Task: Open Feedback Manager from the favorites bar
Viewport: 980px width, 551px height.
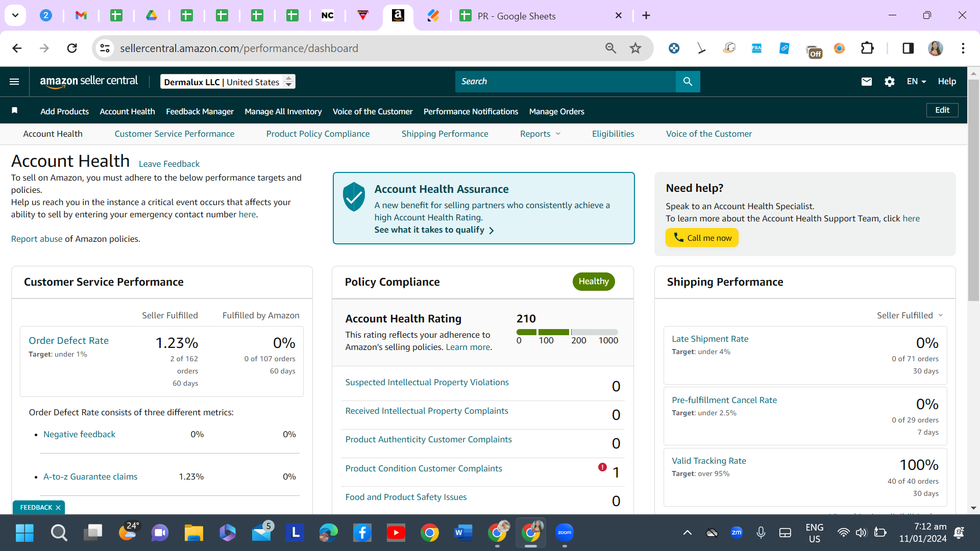Action: (x=200, y=111)
